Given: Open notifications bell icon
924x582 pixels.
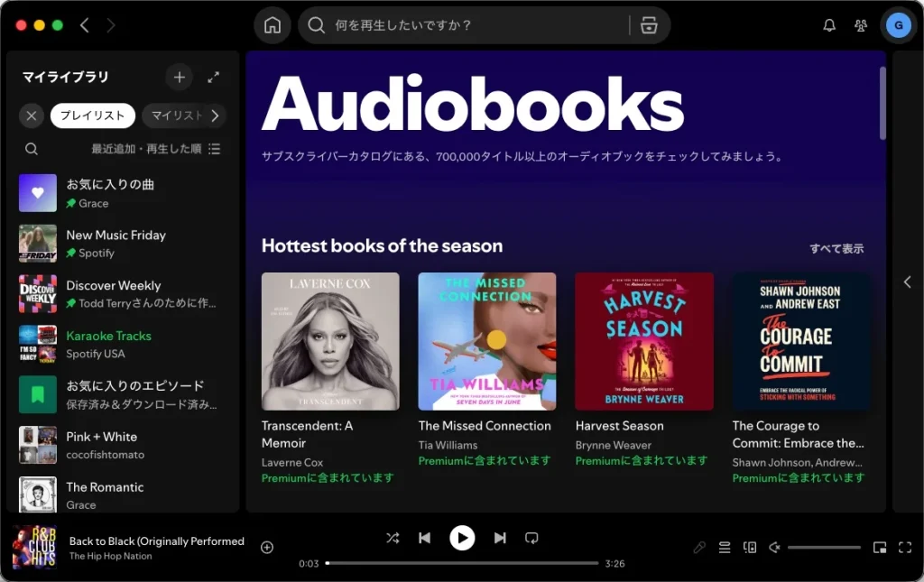Looking at the screenshot, I should pyautogui.click(x=829, y=25).
